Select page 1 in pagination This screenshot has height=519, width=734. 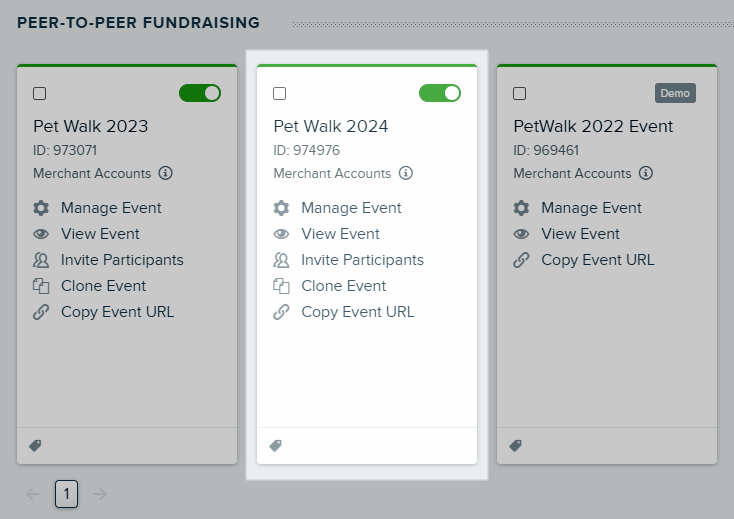coord(66,494)
